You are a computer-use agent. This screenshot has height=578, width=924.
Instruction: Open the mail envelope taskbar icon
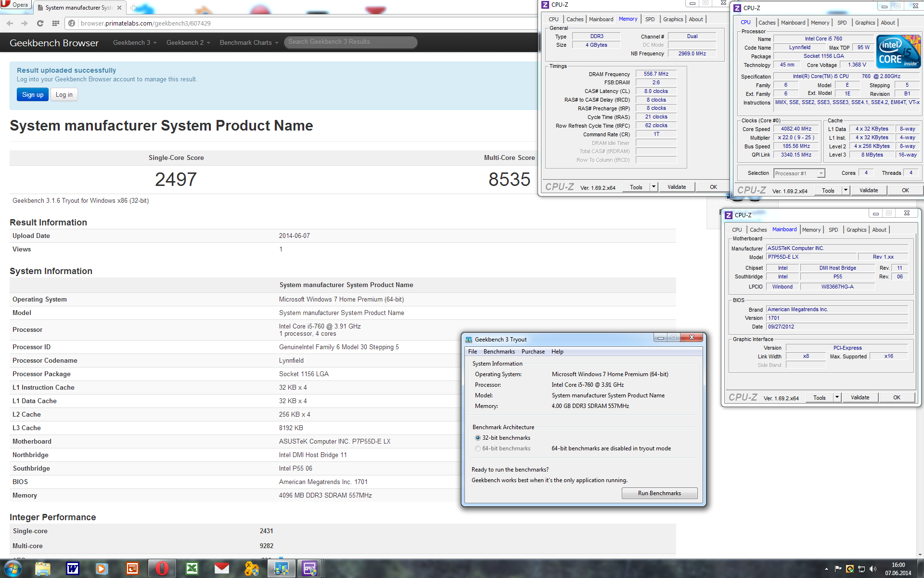pyautogui.click(x=222, y=569)
